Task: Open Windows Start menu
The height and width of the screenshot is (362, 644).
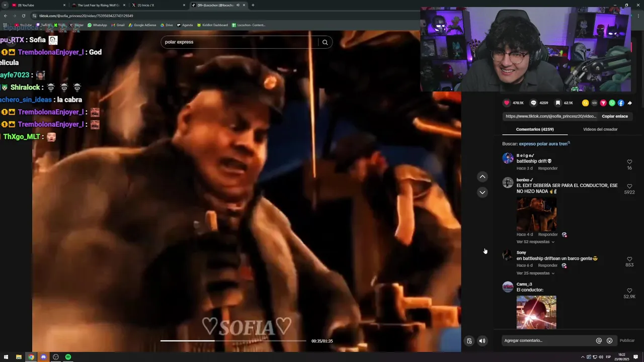Action: tap(6, 357)
